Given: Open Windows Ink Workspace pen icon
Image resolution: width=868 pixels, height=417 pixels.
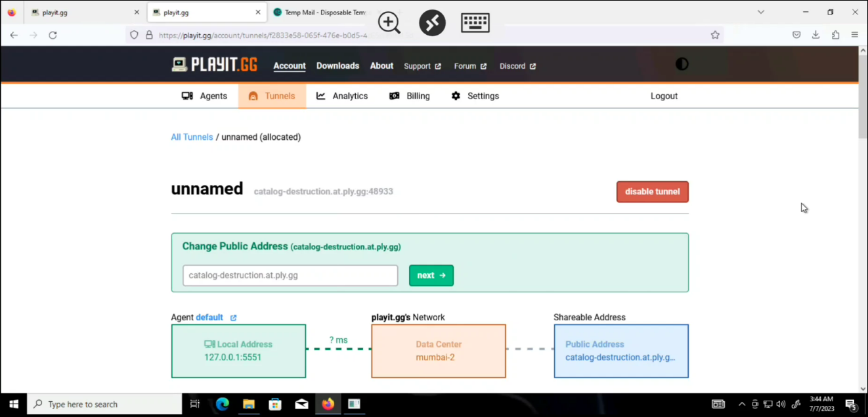Looking at the screenshot, I should tap(796, 404).
